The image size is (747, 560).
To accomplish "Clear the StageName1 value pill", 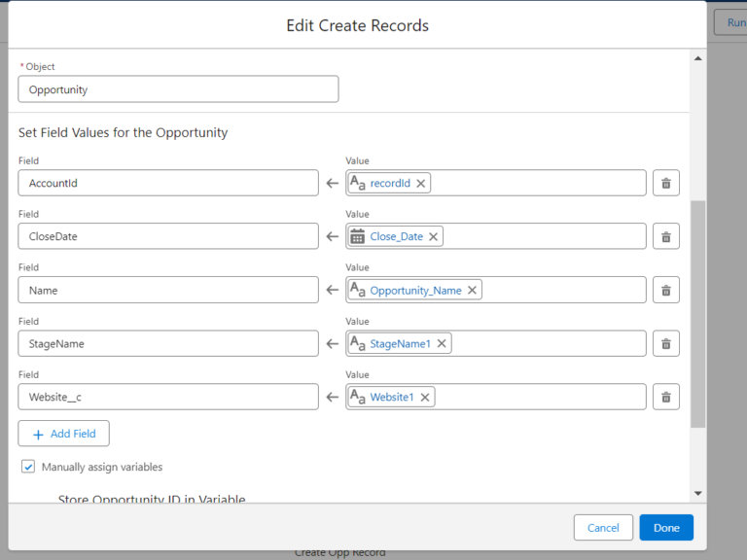I will point(442,343).
